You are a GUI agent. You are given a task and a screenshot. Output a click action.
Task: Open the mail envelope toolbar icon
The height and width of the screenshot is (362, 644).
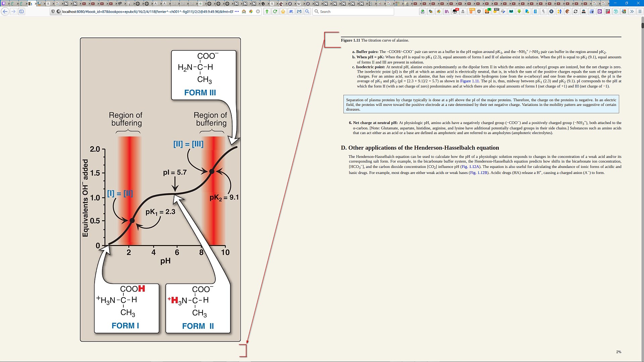pyautogui.click(x=299, y=11)
